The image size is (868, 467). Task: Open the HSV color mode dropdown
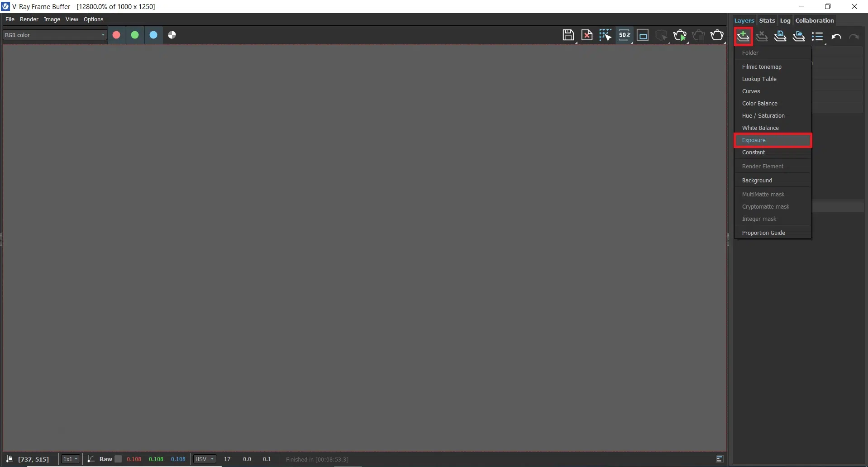click(205, 459)
